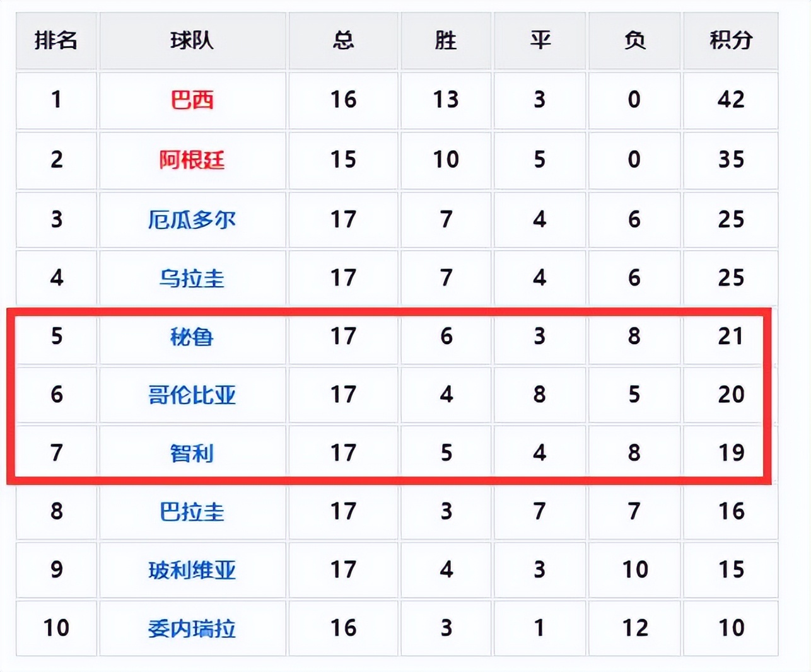Click the 排名 column header
The height and width of the screenshot is (672, 811).
point(56,41)
